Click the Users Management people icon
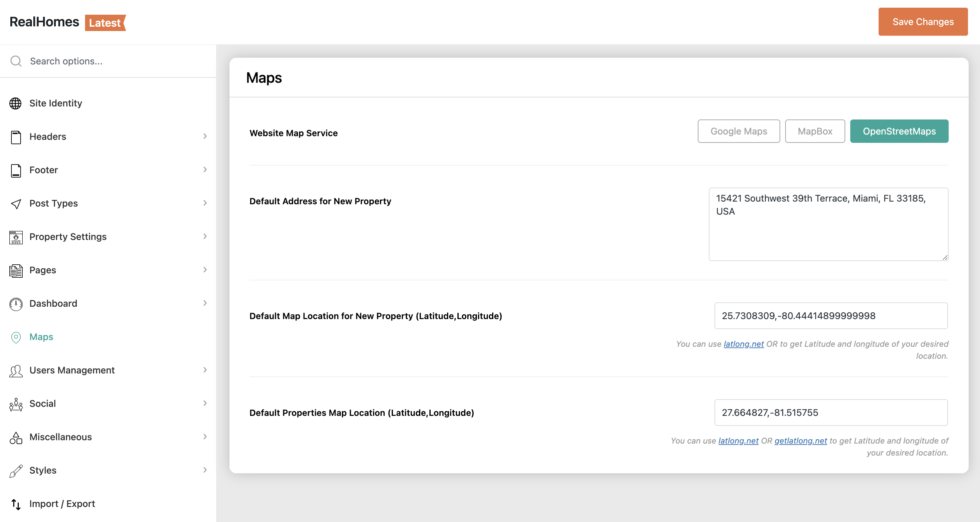Screen dimensions: 980x522 coord(16,370)
